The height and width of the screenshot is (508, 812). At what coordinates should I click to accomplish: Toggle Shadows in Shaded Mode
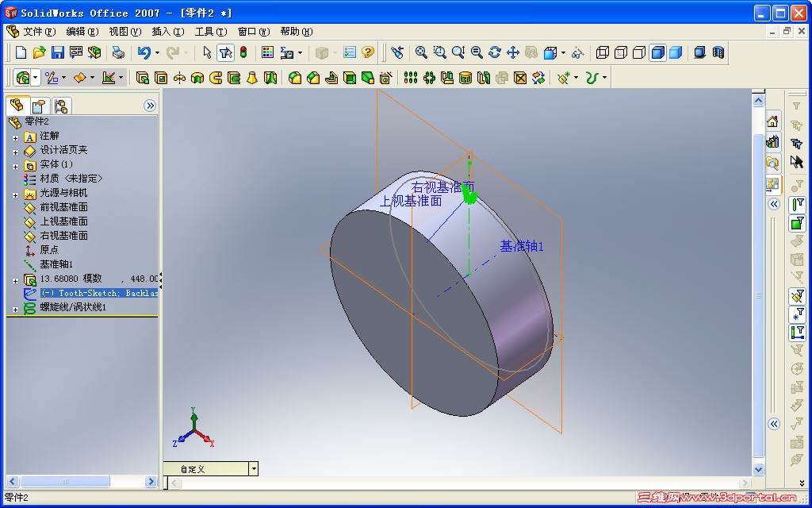699,52
